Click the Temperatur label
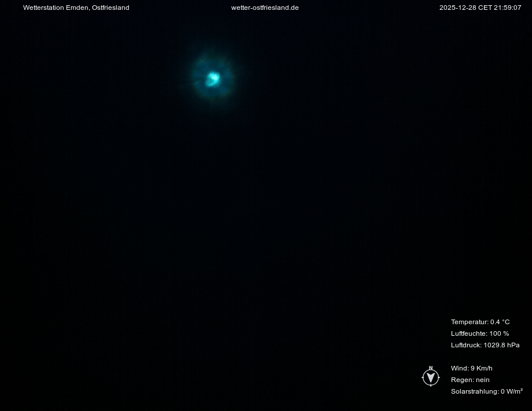The height and width of the screenshot is (411, 532). pyautogui.click(x=469, y=322)
